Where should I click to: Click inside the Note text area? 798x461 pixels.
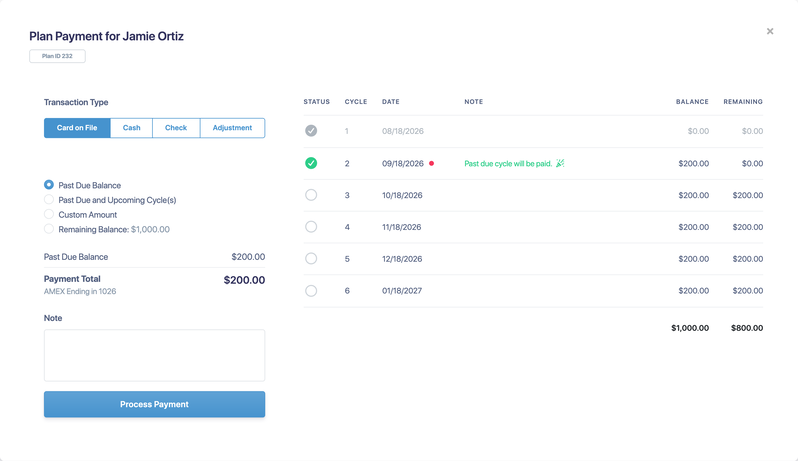[x=154, y=355]
